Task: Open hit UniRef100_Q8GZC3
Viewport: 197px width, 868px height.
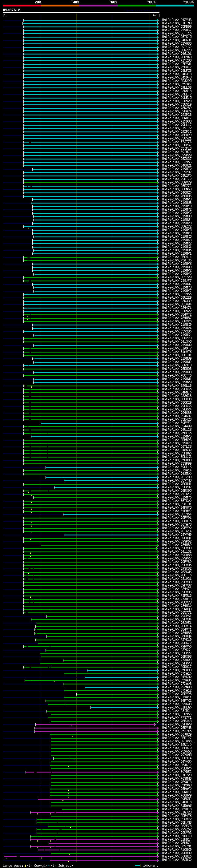Action: (x=177, y=50)
